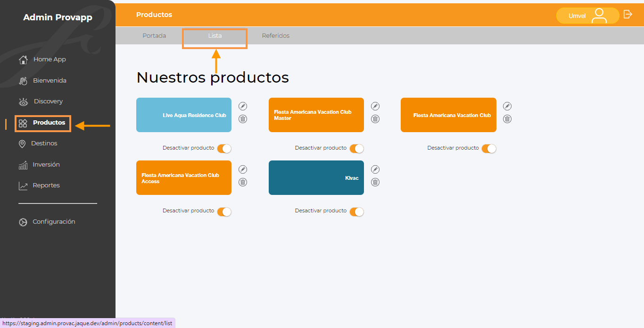Click the Discovery eye icon

(23, 102)
